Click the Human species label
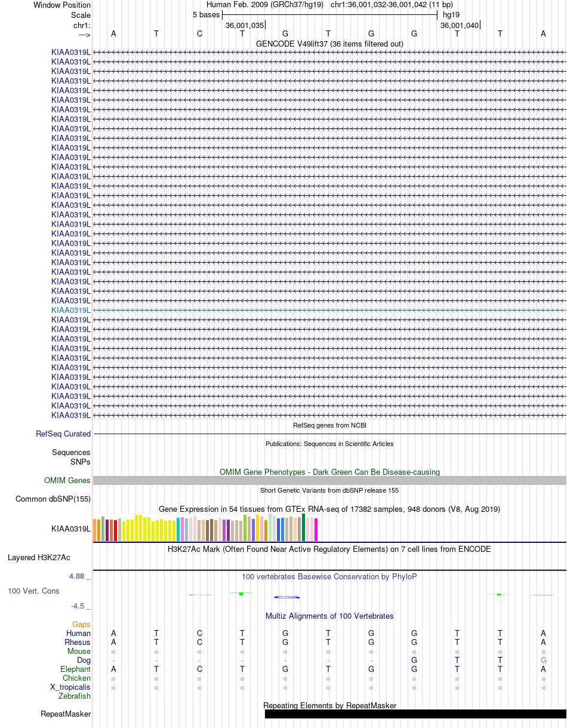This screenshot has width=567, height=728. coord(78,633)
